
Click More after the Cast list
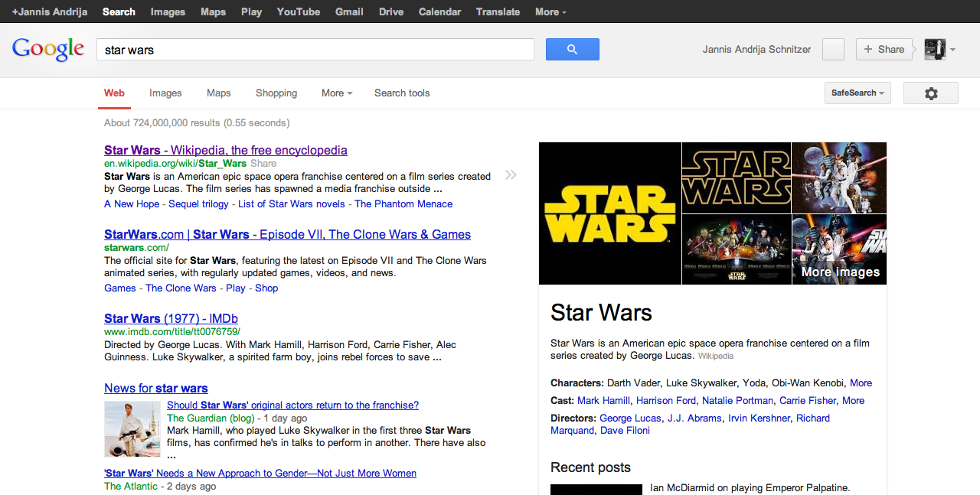853,401
